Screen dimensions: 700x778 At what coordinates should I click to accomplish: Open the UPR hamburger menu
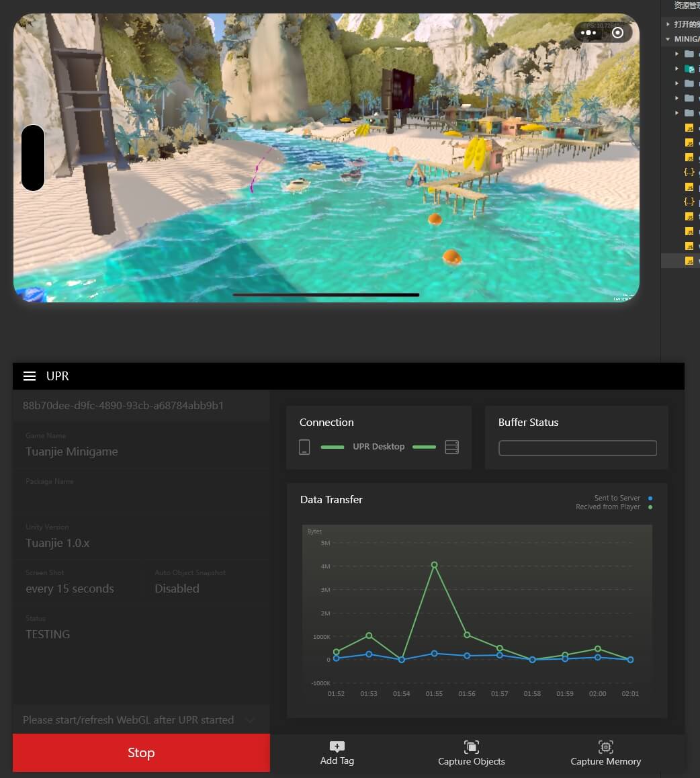(x=30, y=376)
